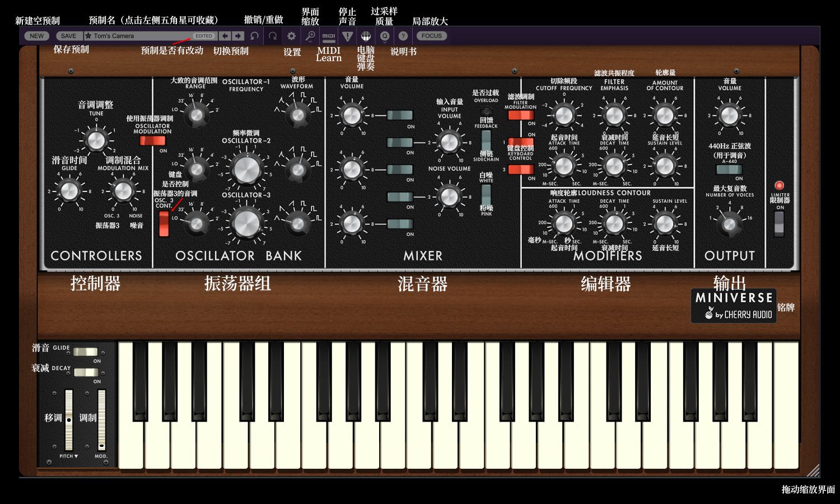Image resolution: width=840 pixels, height=504 pixels.
Task: Click the OSCILLATOR-2 frequency knob
Action: 246,170
